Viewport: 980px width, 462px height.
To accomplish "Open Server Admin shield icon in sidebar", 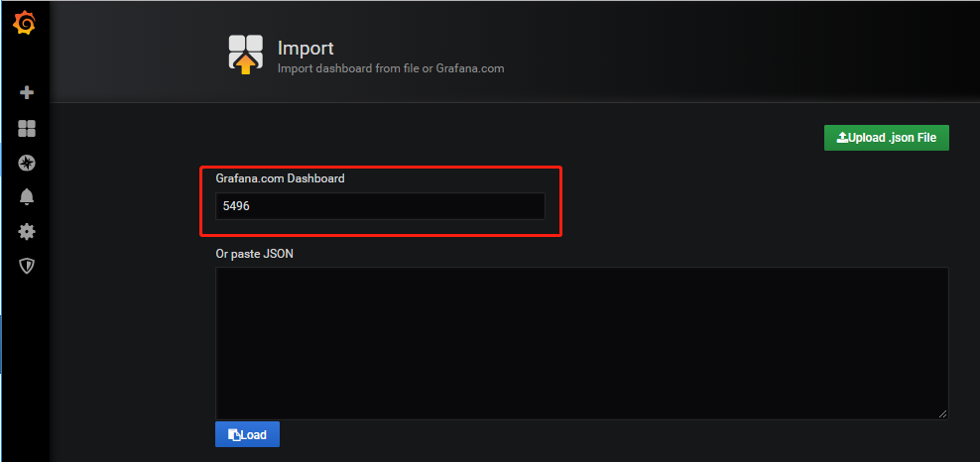I will pos(27,267).
